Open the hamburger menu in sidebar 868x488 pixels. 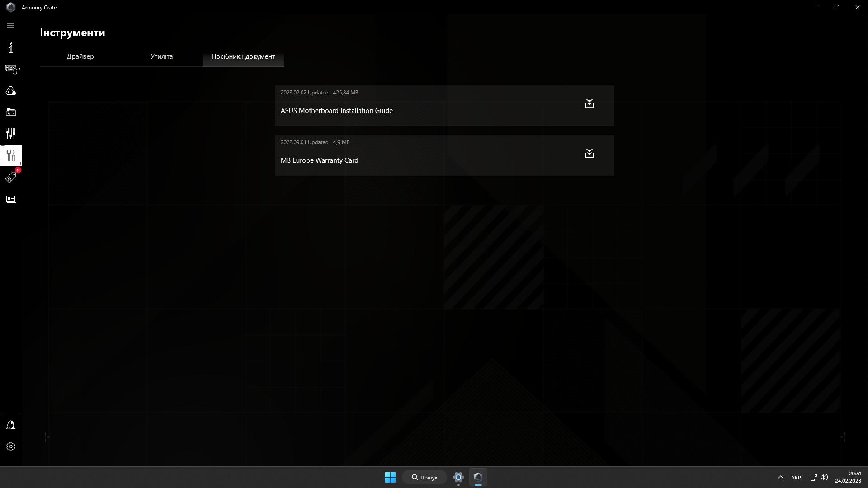click(11, 25)
